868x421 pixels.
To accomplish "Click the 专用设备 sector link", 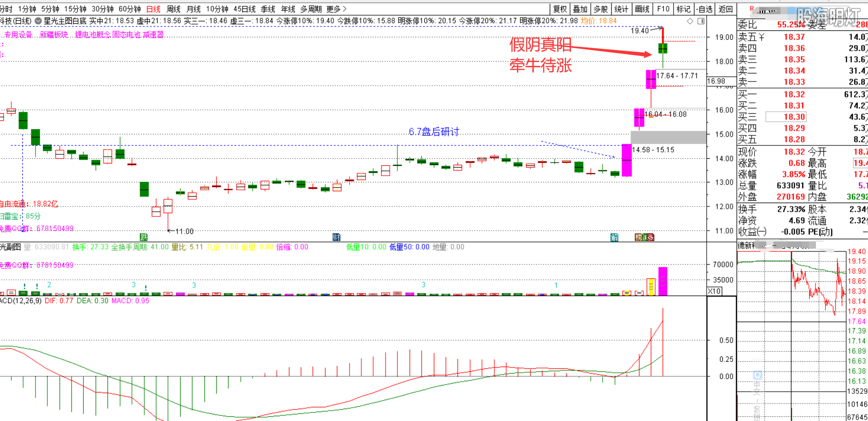I will tap(18, 35).
